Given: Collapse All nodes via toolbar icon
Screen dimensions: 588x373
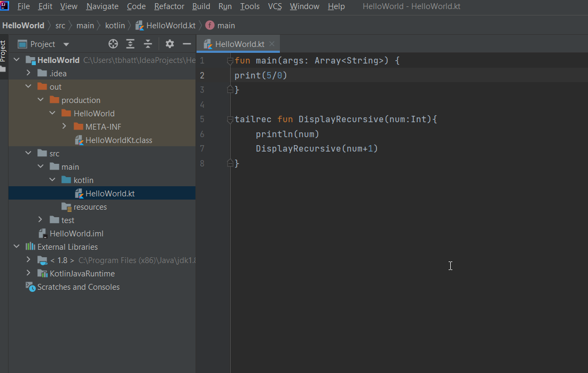Looking at the screenshot, I should (x=148, y=44).
